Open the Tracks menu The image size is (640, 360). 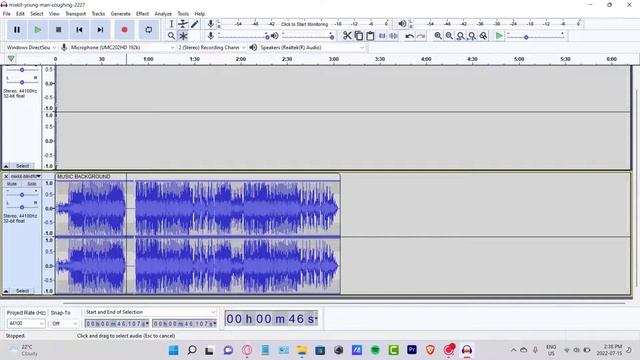point(98,13)
